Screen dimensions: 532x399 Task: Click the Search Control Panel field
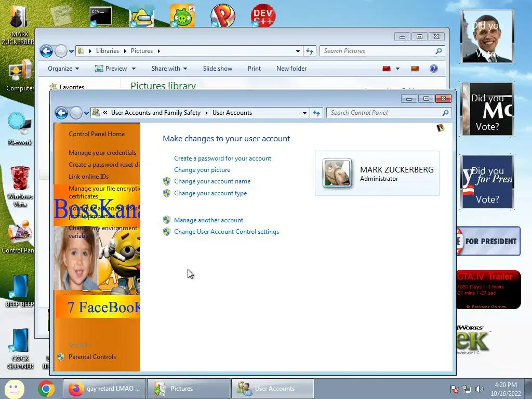[x=389, y=113]
